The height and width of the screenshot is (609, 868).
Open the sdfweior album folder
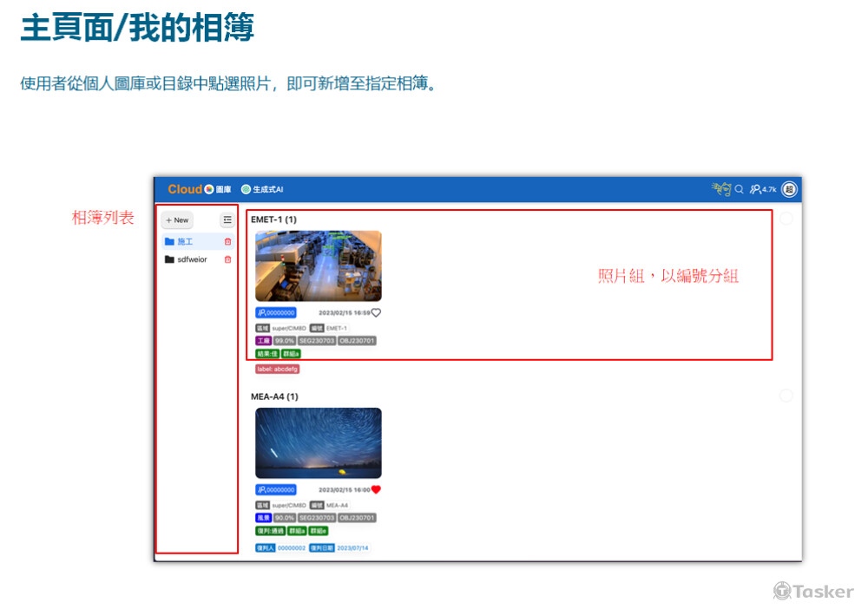pyautogui.click(x=191, y=259)
